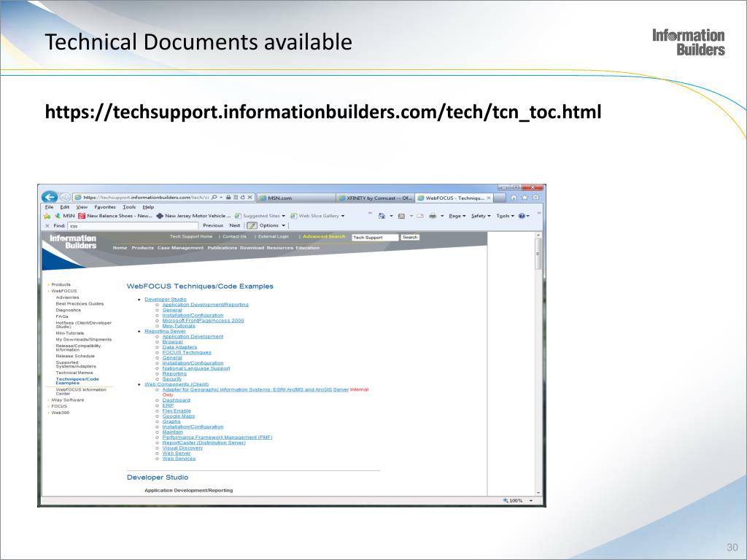Select Technical Memos in the left sidebar
Image resolution: width=747 pixels, height=560 pixels.
(74, 373)
